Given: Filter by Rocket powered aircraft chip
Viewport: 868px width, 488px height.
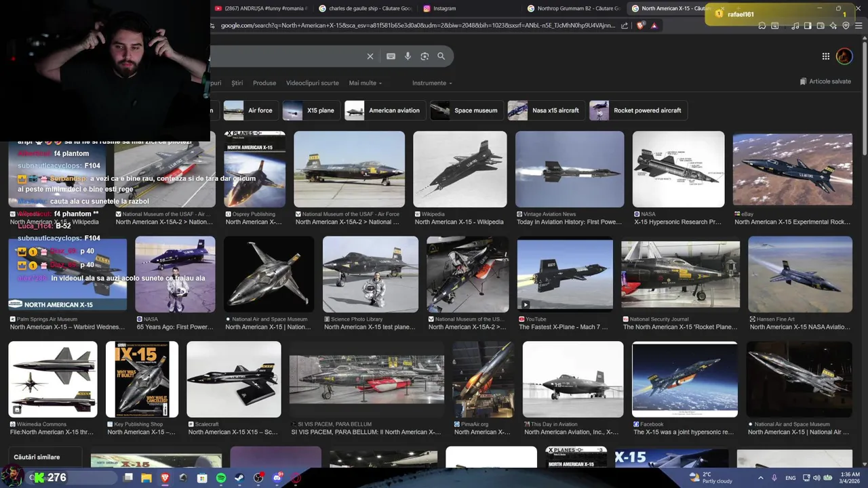Looking at the screenshot, I should tap(637, 110).
